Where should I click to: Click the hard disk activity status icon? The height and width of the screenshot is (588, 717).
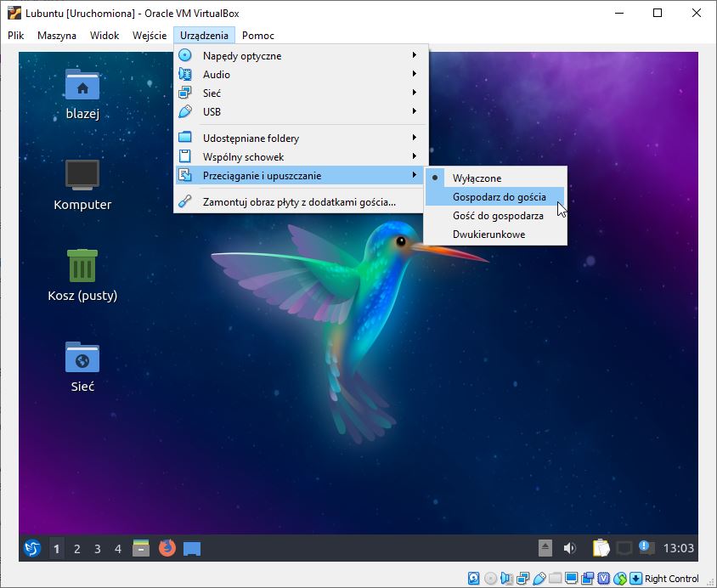(x=473, y=579)
